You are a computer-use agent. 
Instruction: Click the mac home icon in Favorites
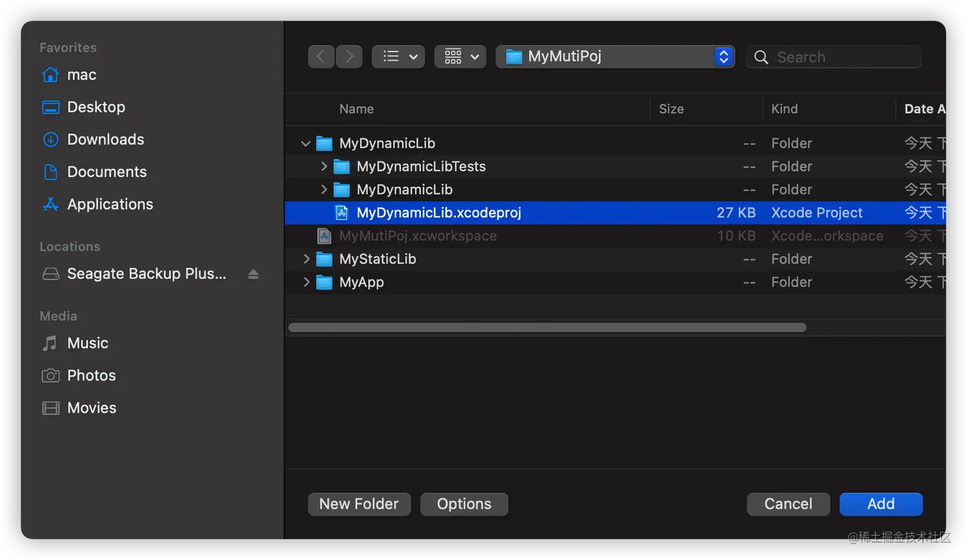tap(51, 75)
